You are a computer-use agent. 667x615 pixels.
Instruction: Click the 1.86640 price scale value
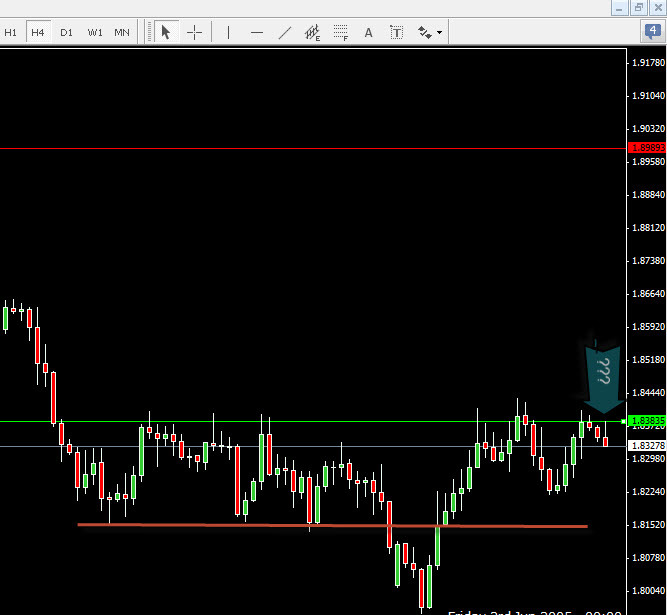coord(648,294)
